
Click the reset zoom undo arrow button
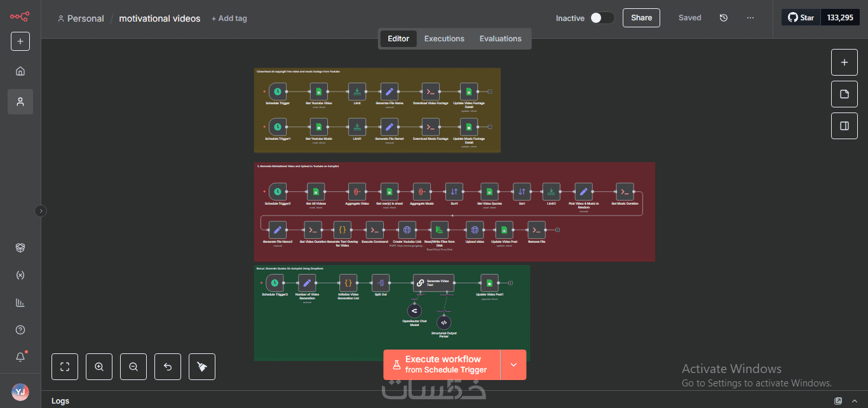(x=168, y=367)
